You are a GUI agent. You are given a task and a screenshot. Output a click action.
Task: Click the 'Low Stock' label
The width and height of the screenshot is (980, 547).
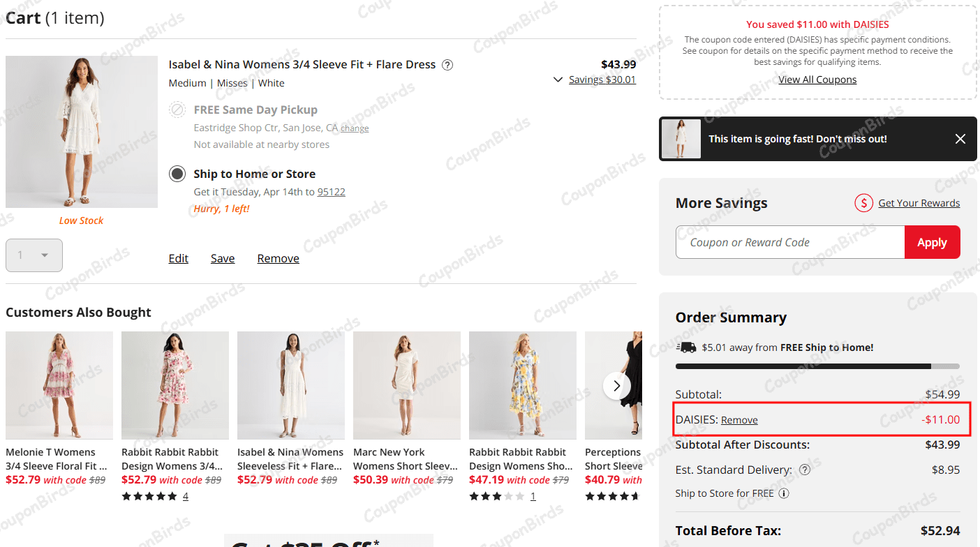point(81,220)
